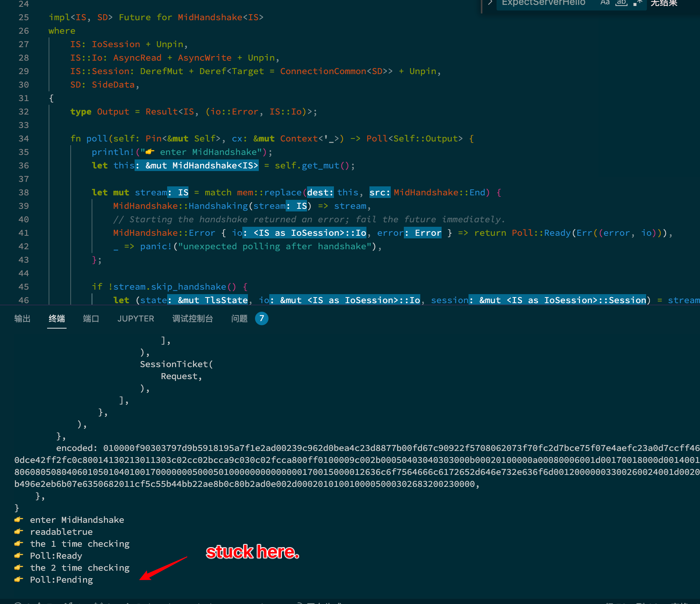This screenshot has width=700, height=604.
Task: Click 'IoSession' trait bound on line 27
Action: point(116,44)
